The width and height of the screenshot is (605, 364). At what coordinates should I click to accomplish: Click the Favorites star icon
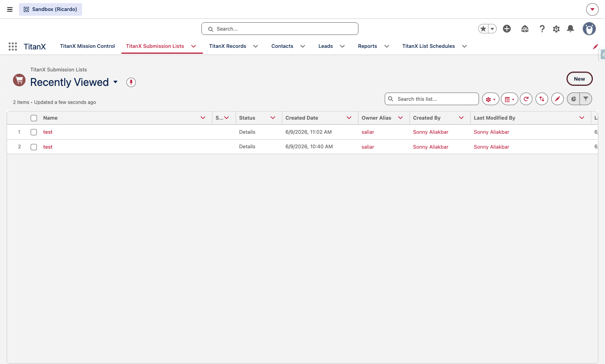pos(483,29)
